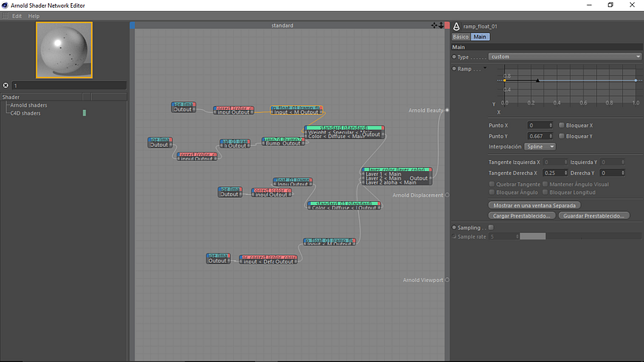
Task: Click Mostrar en una ventana Separada button
Action: (x=534, y=205)
